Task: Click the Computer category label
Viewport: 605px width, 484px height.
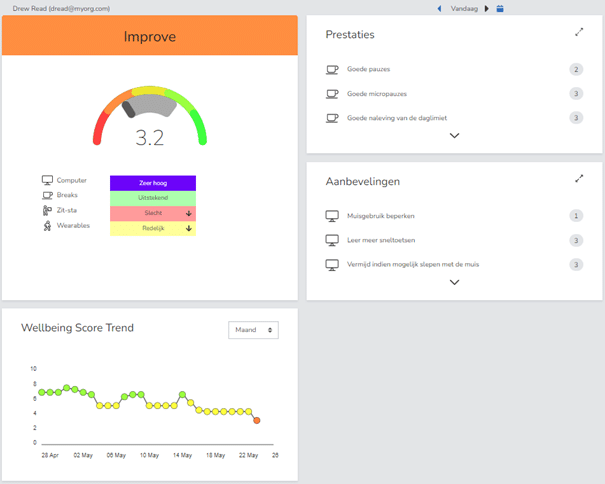Action: pos(72,180)
